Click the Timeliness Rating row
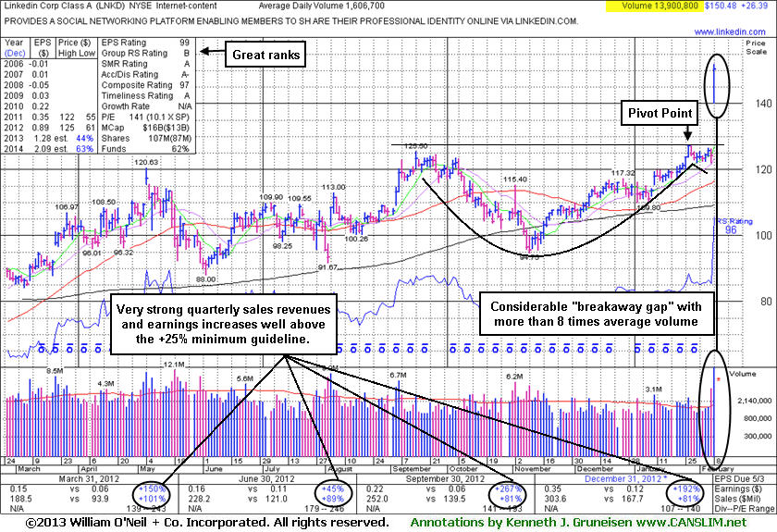 coord(145,95)
